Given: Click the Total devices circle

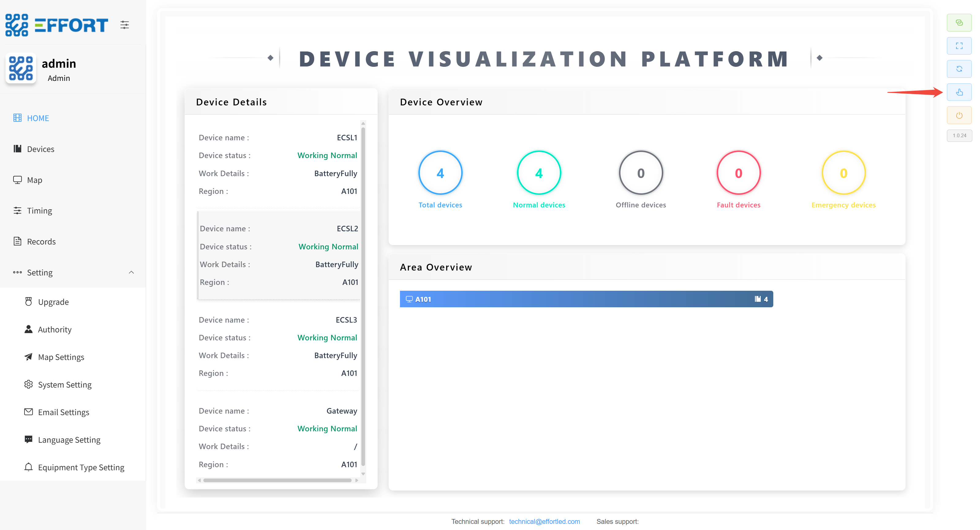Looking at the screenshot, I should 440,173.
